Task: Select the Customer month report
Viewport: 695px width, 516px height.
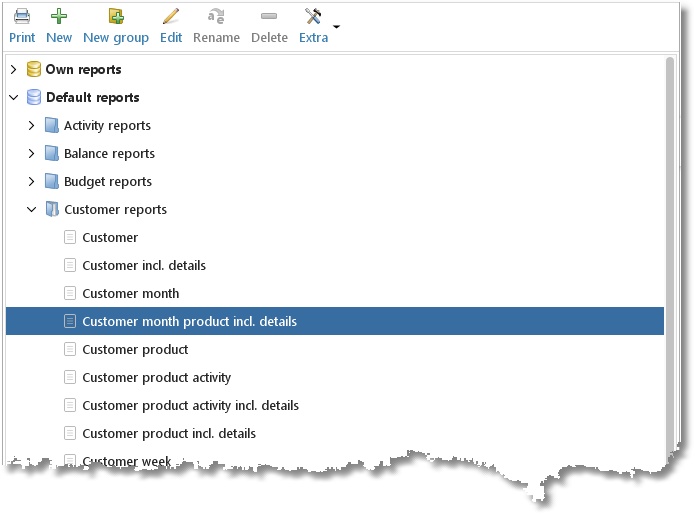Action: coord(131,293)
